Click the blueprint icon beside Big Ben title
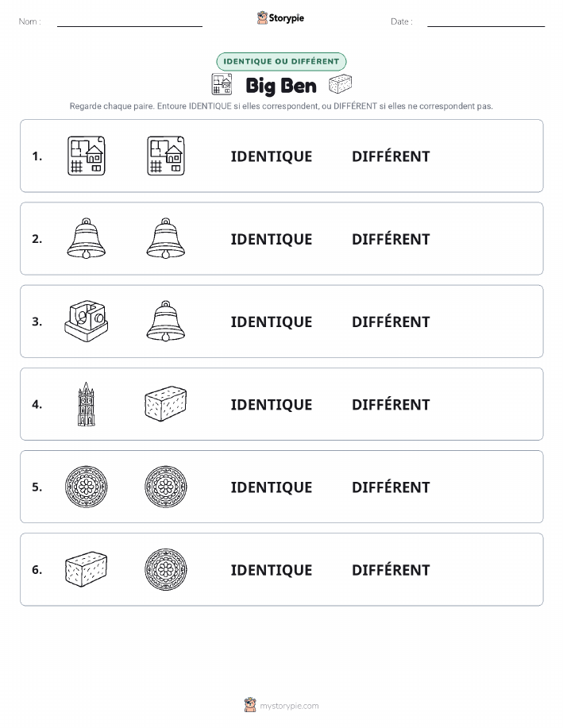 tap(222, 84)
